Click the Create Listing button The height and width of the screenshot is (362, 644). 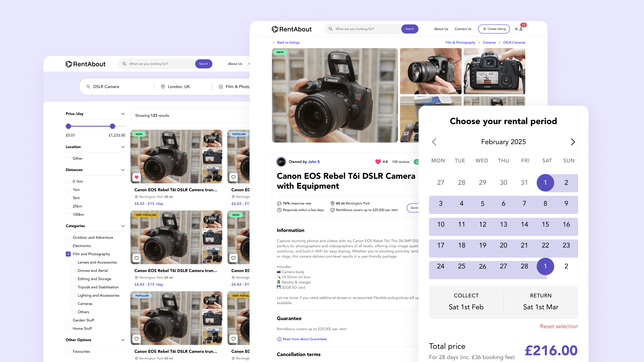point(494,29)
